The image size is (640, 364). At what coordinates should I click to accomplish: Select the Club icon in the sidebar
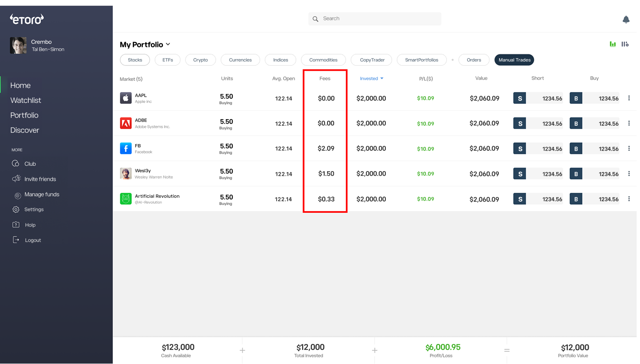[16, 164]
